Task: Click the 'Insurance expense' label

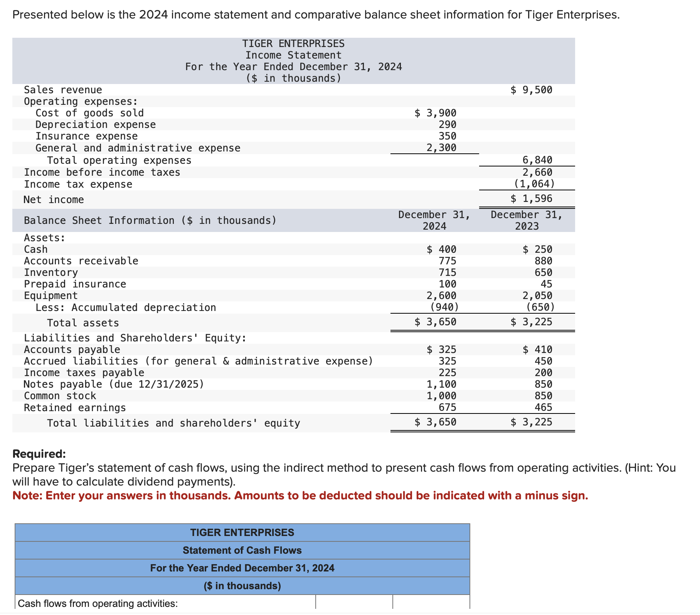Action: tap(86, 136)
